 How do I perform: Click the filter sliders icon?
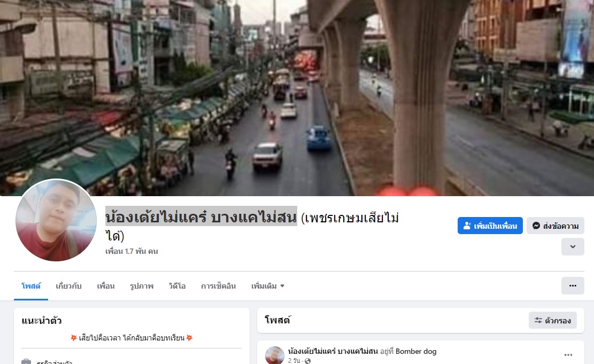point(538,321)
